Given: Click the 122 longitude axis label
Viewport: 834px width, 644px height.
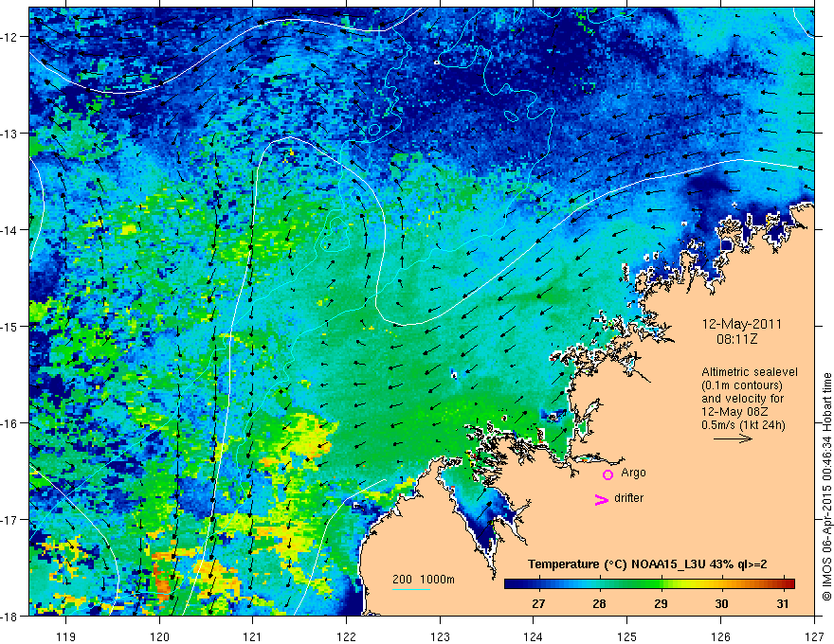Looking at the screenshot, I should click(x=346, y=636).
